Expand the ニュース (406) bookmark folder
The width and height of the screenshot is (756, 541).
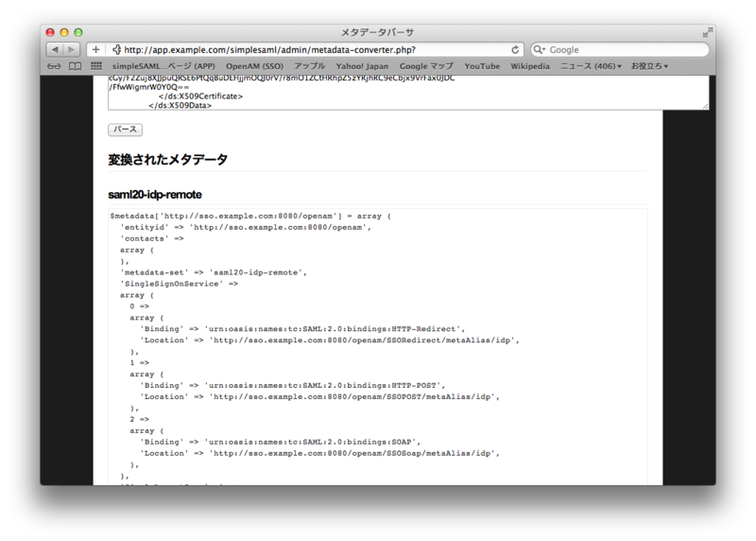tap(591, 66)
